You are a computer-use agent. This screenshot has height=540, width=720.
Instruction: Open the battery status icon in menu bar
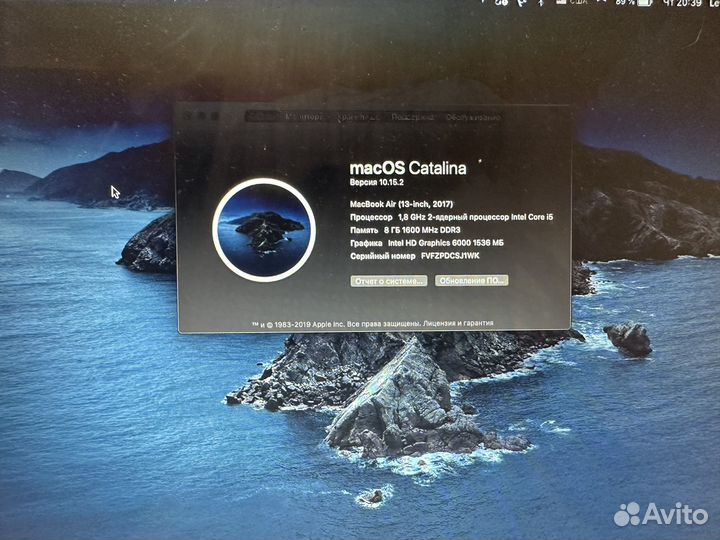(x=645, y=3)
